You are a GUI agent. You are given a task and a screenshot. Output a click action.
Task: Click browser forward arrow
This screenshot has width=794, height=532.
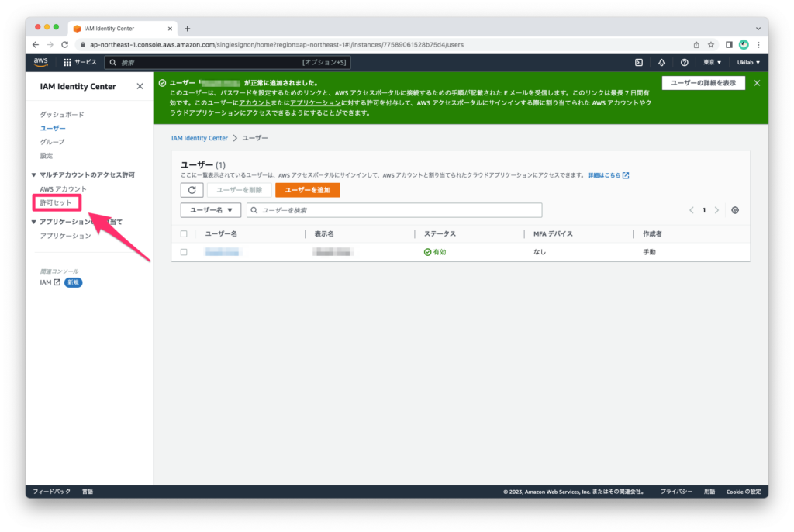pyautogui.click(x=50, y=44)
